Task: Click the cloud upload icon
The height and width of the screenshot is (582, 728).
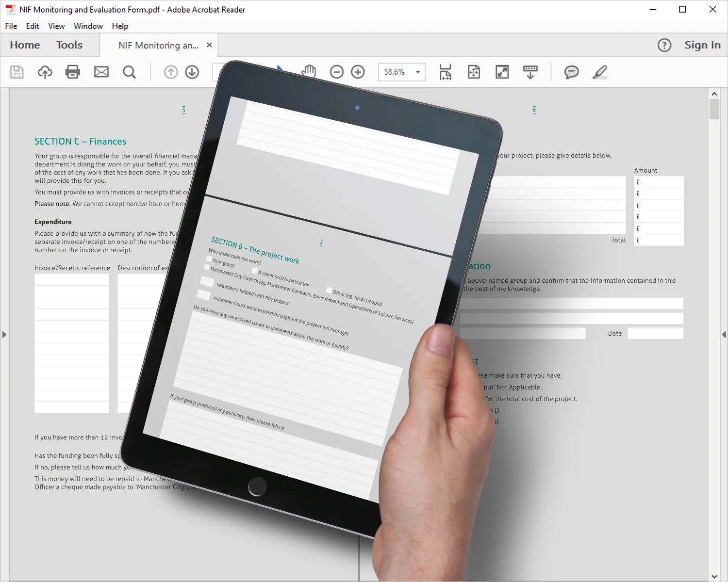Action: pos(45,72)
